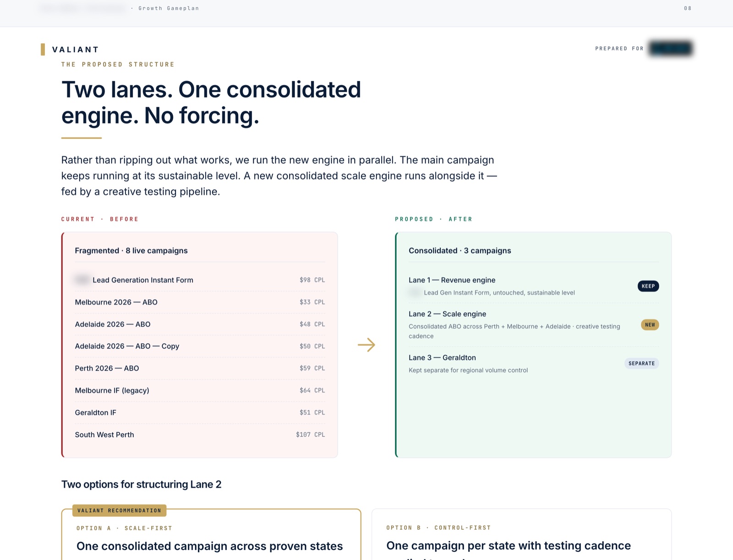This screenshot has height=560, width=733.
Task: Click the $33 CPL value
Action: [312, 302]
